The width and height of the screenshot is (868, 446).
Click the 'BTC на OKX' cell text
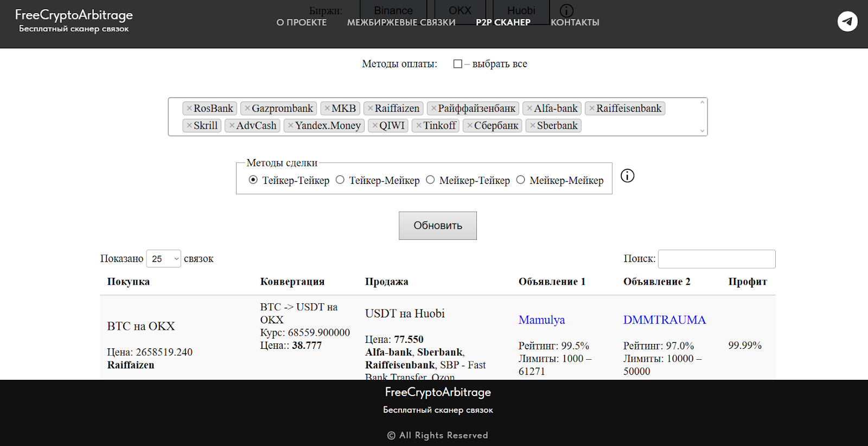[141, 326]
